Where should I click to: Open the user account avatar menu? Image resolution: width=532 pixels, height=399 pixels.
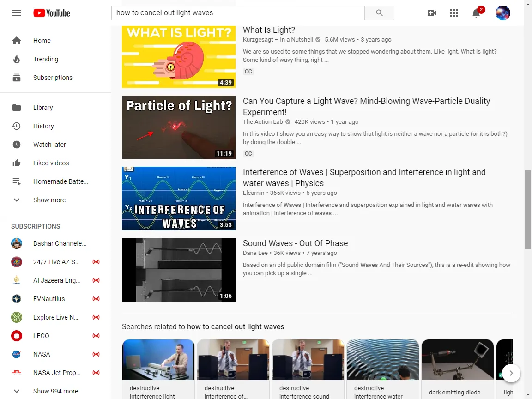503,13
